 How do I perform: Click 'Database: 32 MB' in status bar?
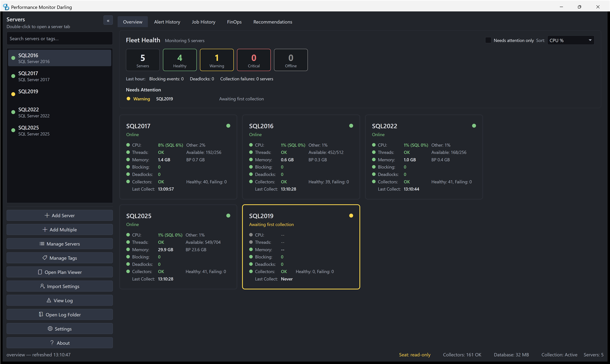(x=511, y=355)
